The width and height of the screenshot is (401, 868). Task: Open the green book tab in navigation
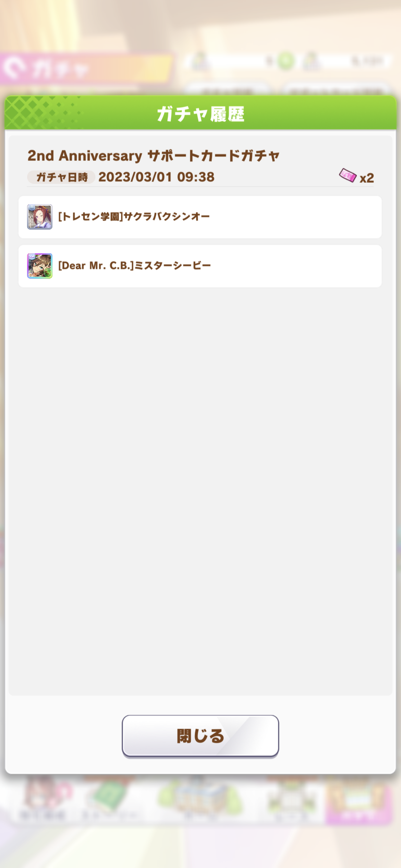coord(108,799)
